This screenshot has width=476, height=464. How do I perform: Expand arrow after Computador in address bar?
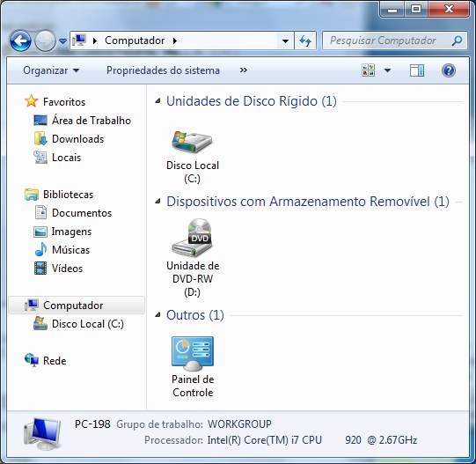pyautogui.click(x=175, y=41)
